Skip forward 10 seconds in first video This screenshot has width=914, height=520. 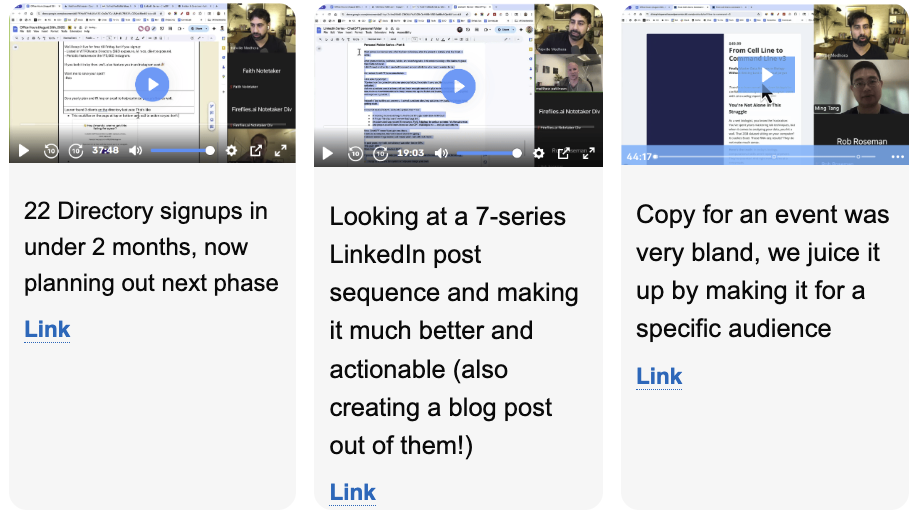point(76,151)
